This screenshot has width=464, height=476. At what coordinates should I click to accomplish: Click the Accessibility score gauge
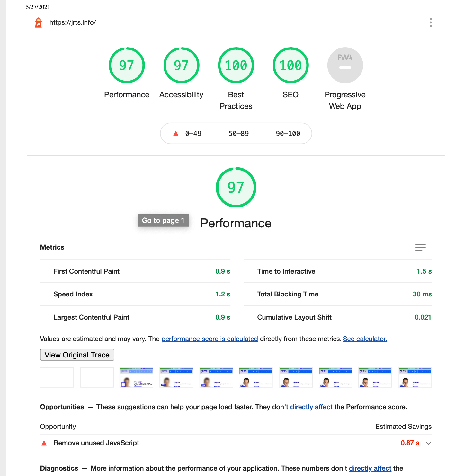click(x=181, y=65)
